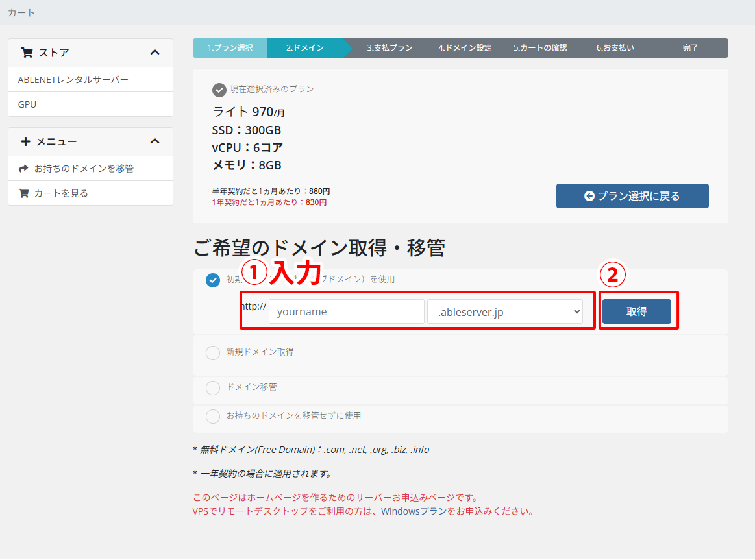Select お持ちのドメインを移管せずに使用 radio option
Viewport: 755px width, 560px height.
pyautogui.click(x=213, y=416)
